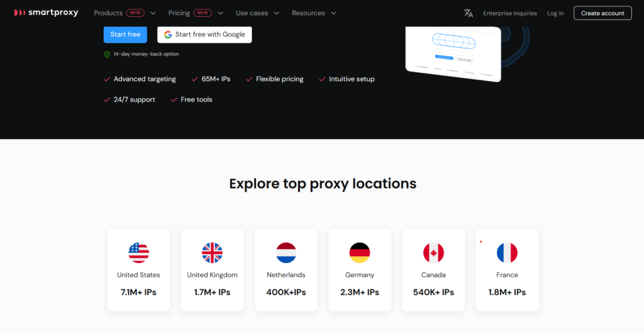
Task: Expand the Resources dropdown chevron
Action: coord(333,13)
